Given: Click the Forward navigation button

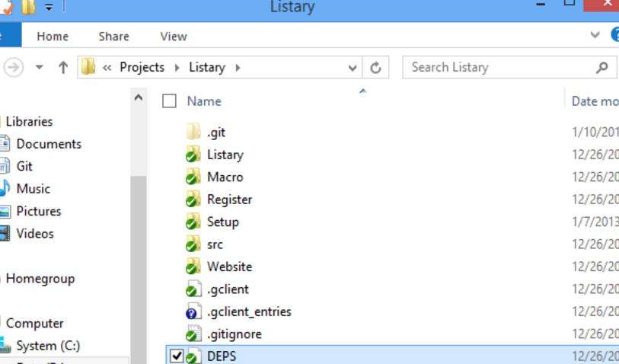Looking at the screenshot, I should coord(13,68).
